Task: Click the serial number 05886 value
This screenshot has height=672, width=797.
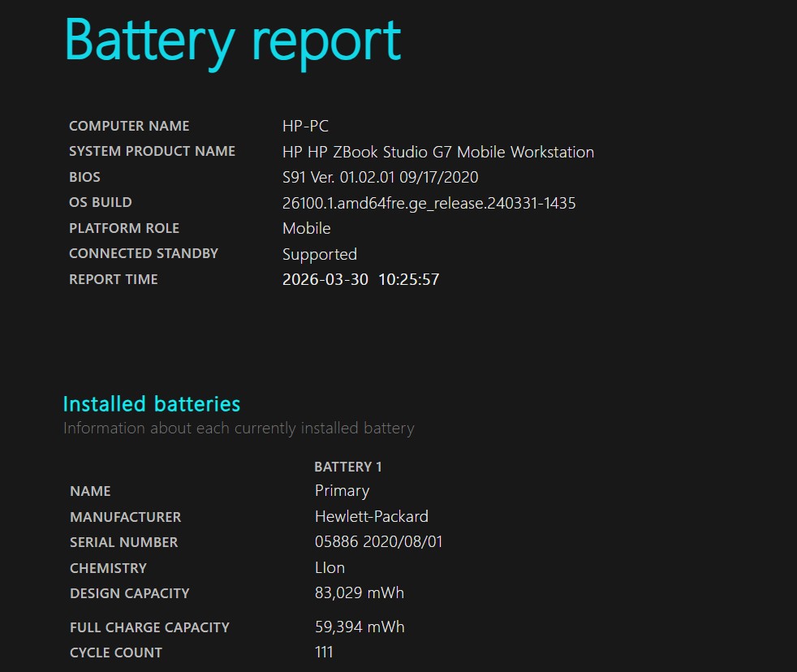Action: coord(378,541)
